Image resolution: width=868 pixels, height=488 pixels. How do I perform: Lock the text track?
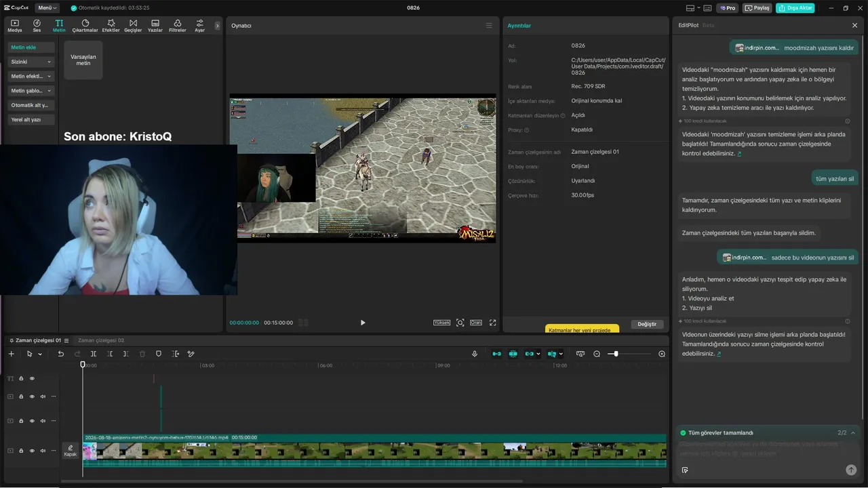coord(21,378)
